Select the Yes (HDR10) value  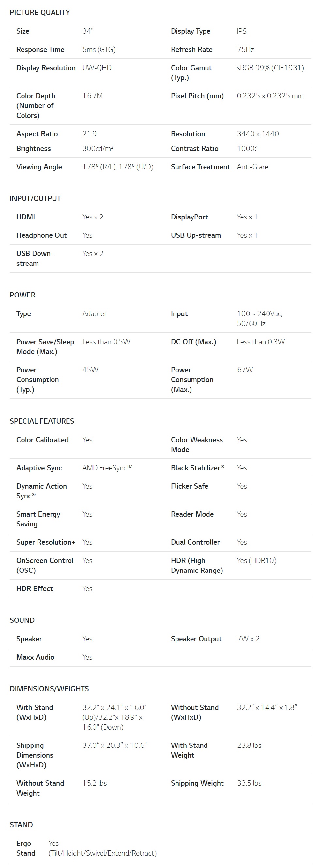[257, 560]
